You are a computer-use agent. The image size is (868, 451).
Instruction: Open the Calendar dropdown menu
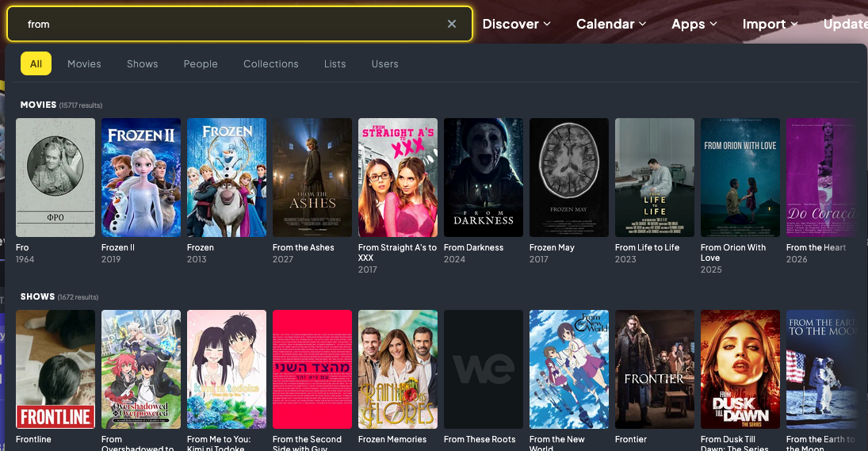(x=611, y=24)
